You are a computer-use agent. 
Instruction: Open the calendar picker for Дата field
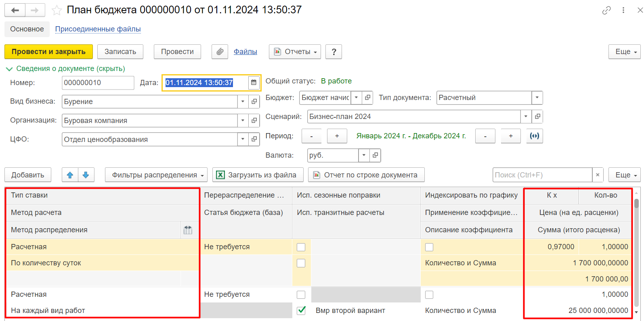(x=254, y=83)
